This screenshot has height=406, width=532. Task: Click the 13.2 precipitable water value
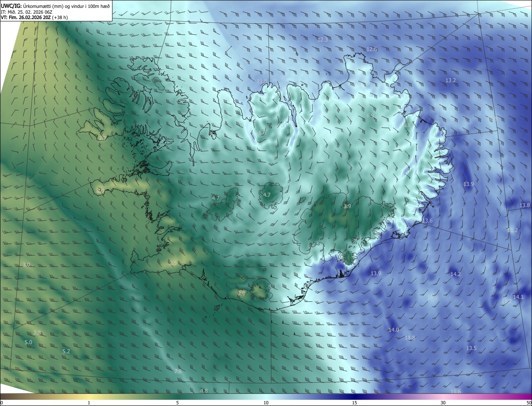pyautogui.click(x=451, y=80)
